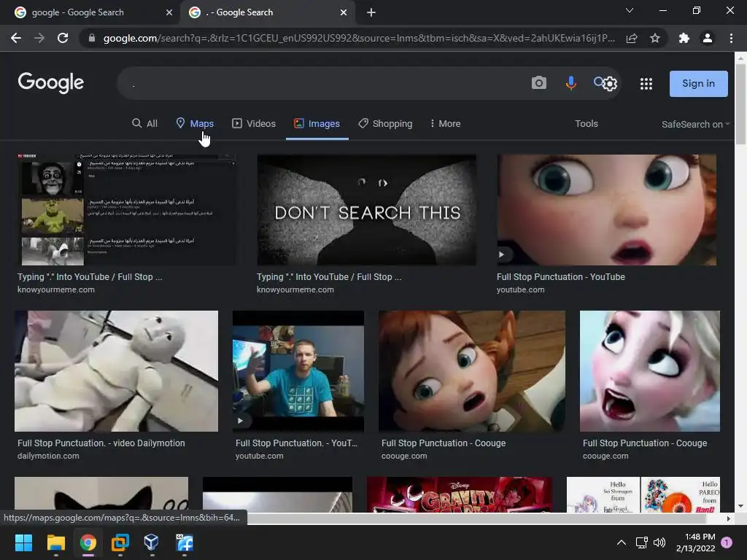The image size is (747, 560).
Task: Search by image with camera icon
Action: tap(539, 83)
